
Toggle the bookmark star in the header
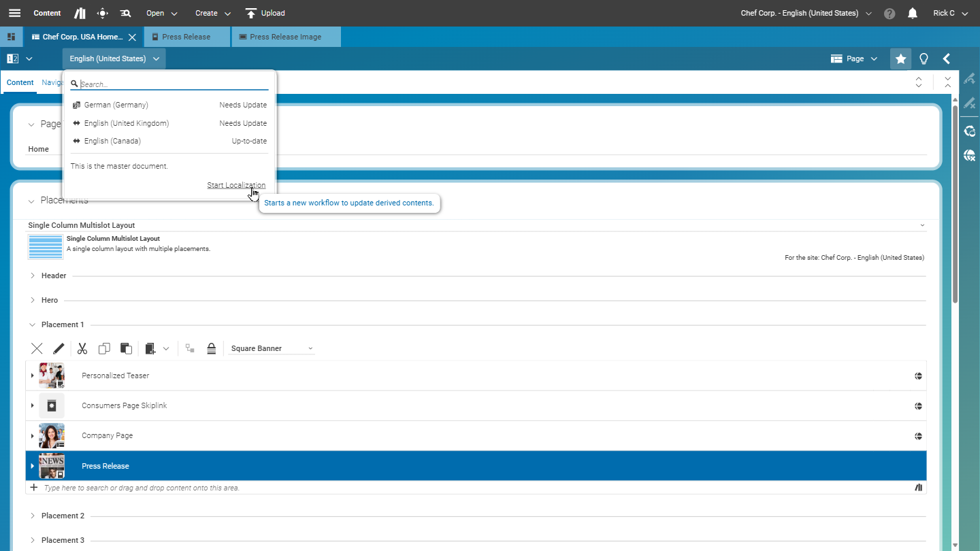click(x=900, y=59)
